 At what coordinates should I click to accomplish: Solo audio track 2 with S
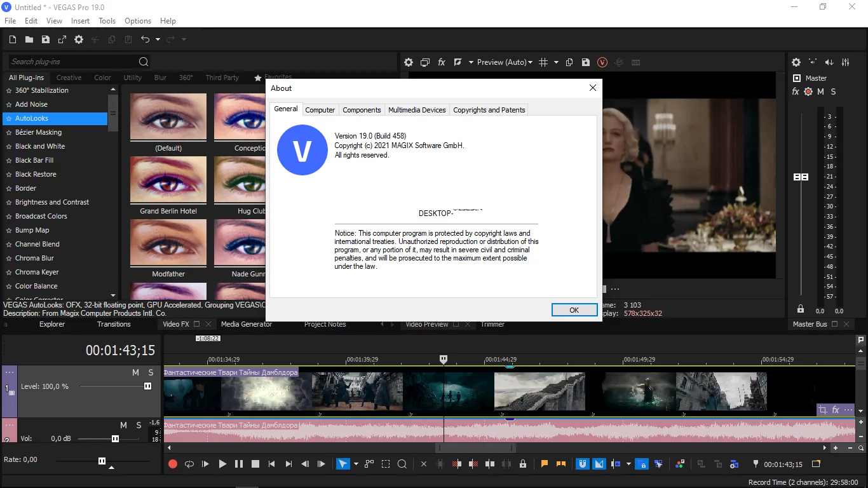pyautogui.click(x=139, y=425)
